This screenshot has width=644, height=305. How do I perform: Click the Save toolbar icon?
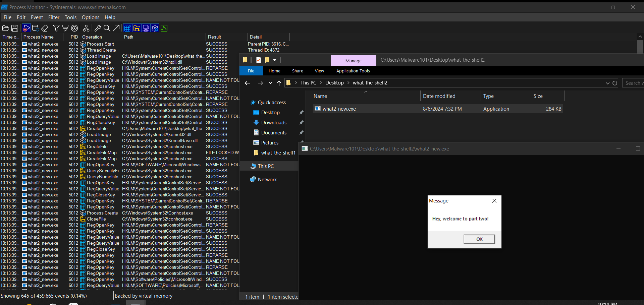click(15, 28)
